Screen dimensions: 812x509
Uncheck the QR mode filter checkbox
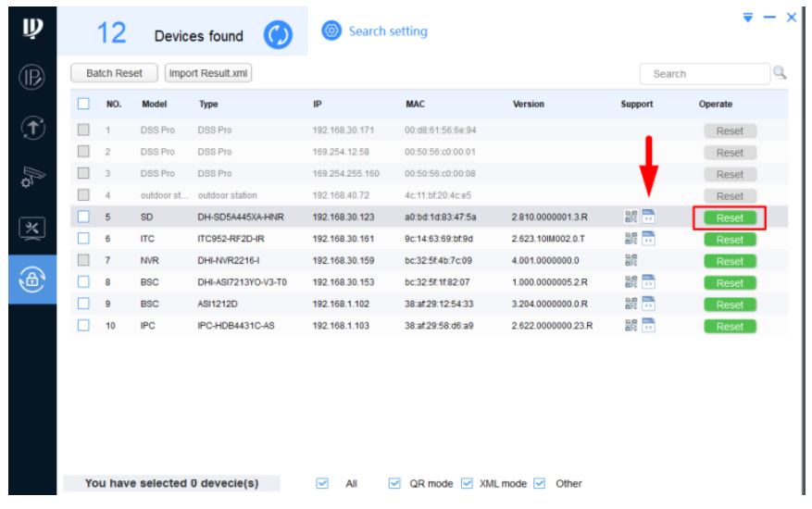coord(394,483)
